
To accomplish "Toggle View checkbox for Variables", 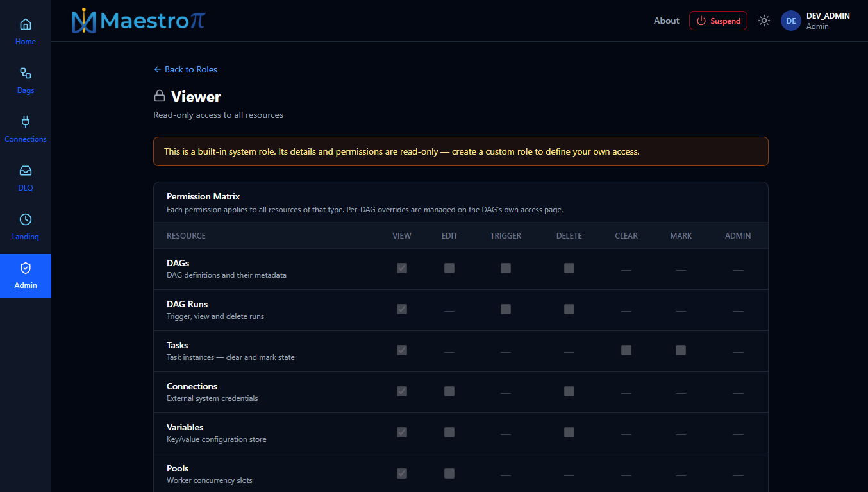I will tap(402, 432).
